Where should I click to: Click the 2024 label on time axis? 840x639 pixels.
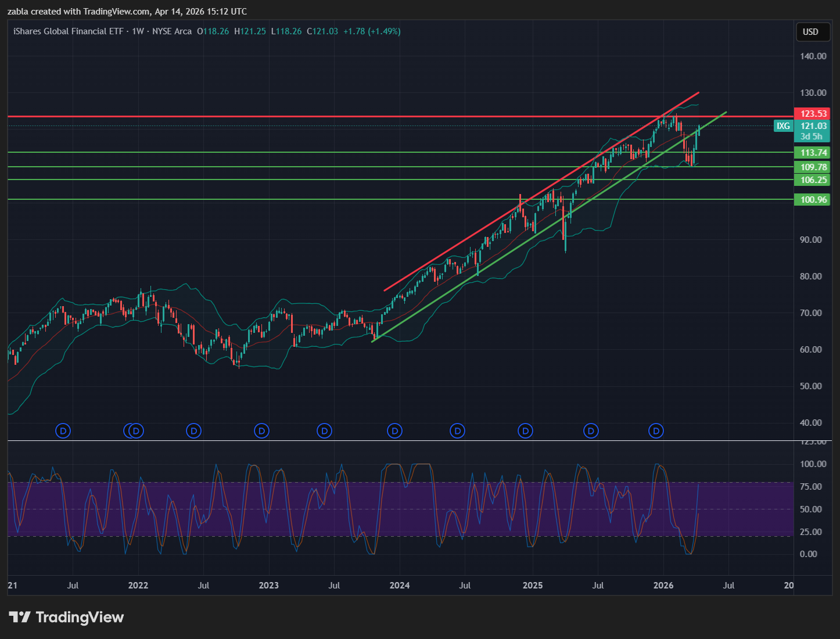(x=400, y=586)
